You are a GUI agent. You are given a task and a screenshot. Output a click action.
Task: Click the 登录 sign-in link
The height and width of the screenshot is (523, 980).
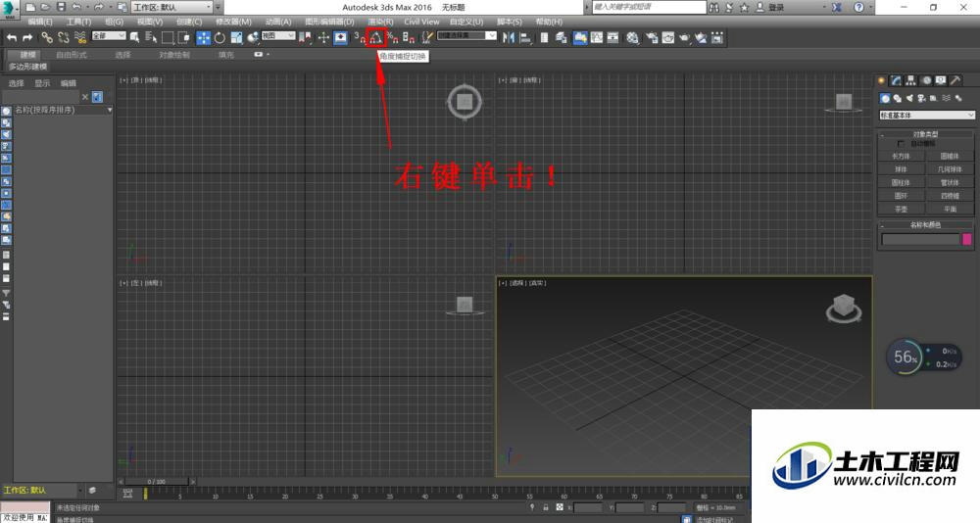776,7
